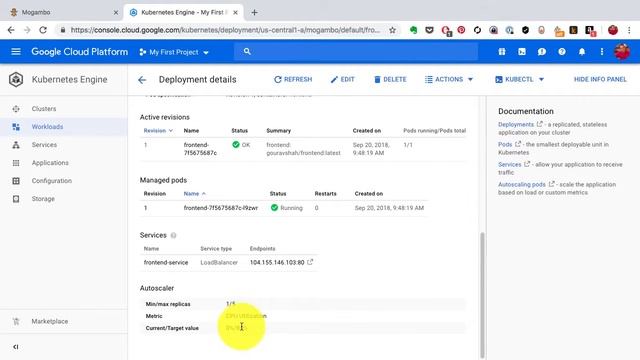Click the gift icon in the header
This screenshot has width=640, height=360.
click(502, 52)
